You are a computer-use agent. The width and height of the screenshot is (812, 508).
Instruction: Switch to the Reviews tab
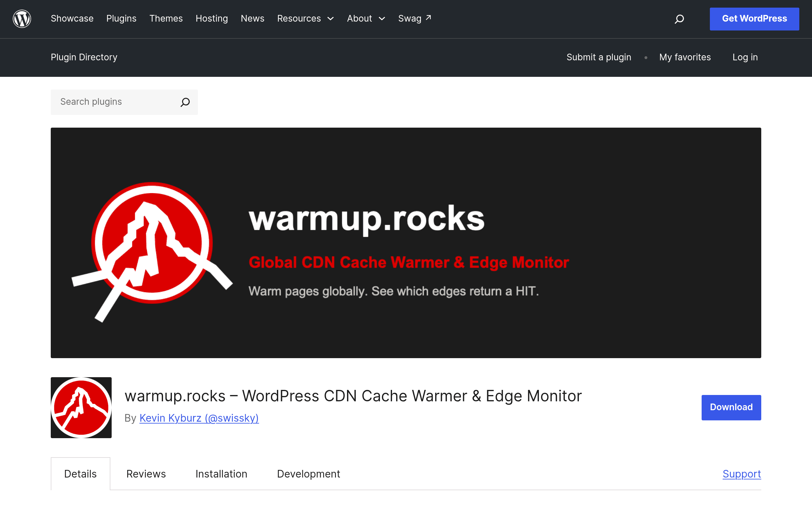(x=146, y=474)
